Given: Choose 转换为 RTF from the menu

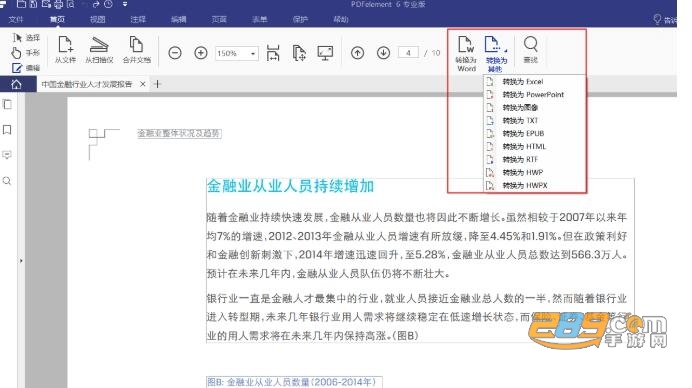Looking at the screenshot, I should coord(535,159).
